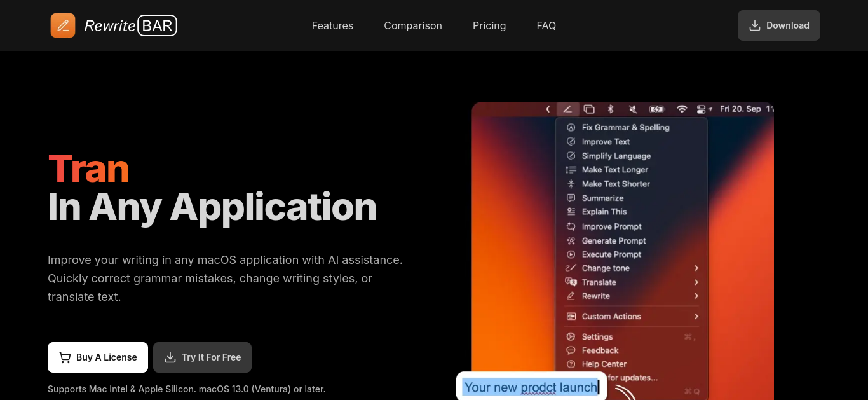Image resolution: width=868 pixels, height=400 pixels.
Task: Click the 'In Any Application' headline
Action: point(212,207)
